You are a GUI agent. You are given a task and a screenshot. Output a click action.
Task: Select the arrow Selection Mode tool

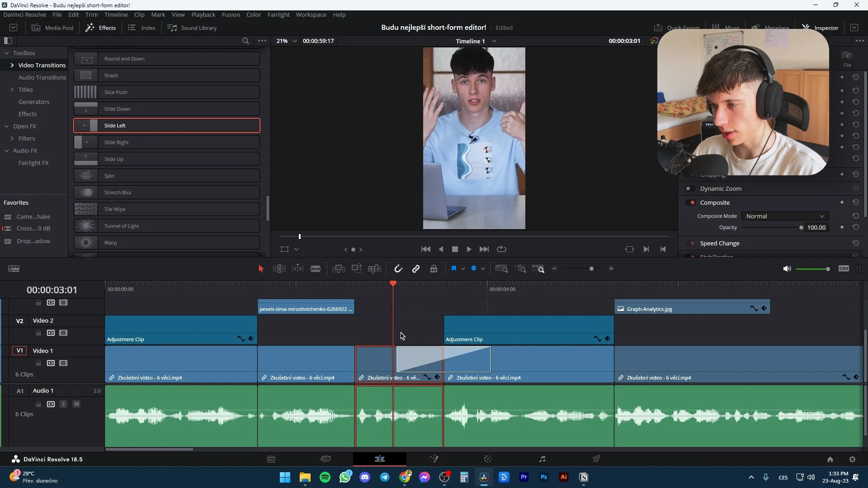(261, 269)
